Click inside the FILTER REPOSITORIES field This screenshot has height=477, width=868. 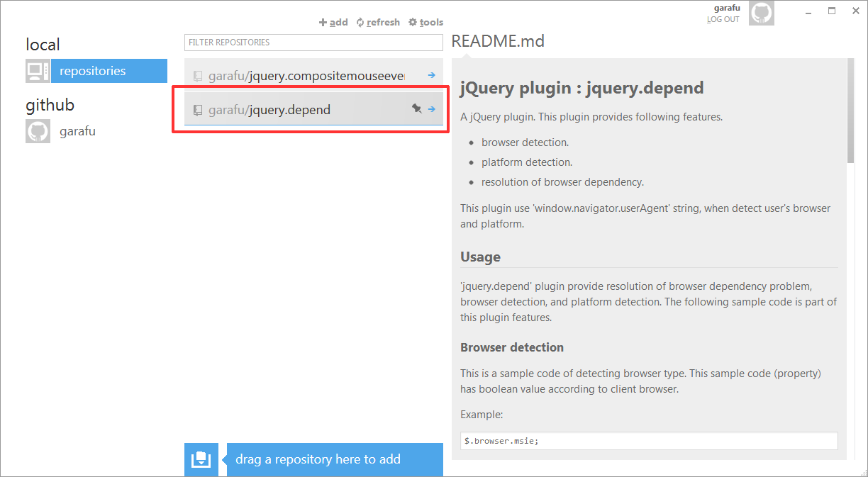click(313, 43)
